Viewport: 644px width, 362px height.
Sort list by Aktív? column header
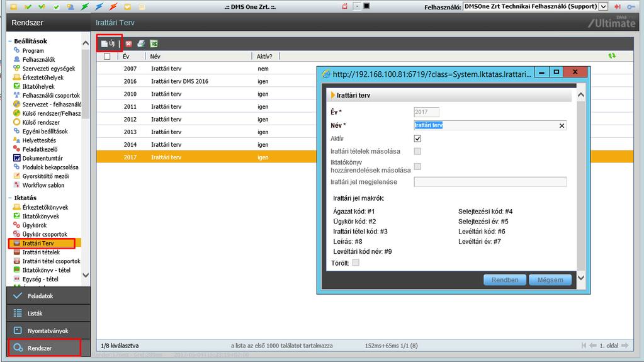pos(264,56)
